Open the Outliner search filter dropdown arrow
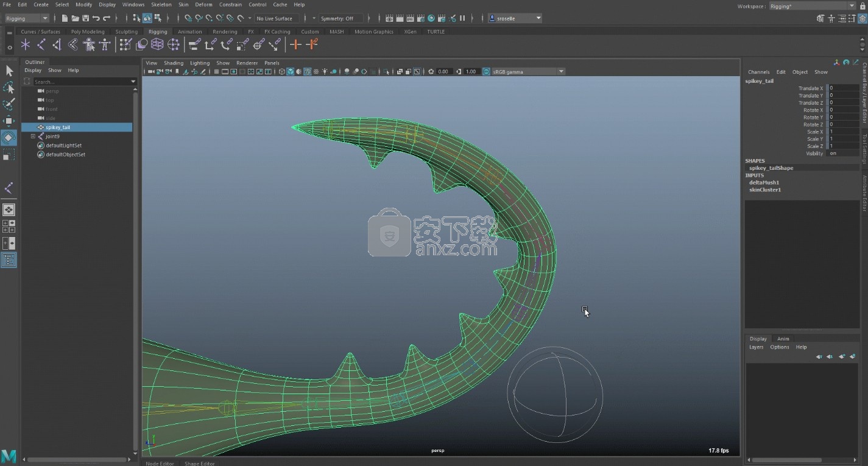Image resolution: width=868 pixels, height=466 pixels. (133, 82)
